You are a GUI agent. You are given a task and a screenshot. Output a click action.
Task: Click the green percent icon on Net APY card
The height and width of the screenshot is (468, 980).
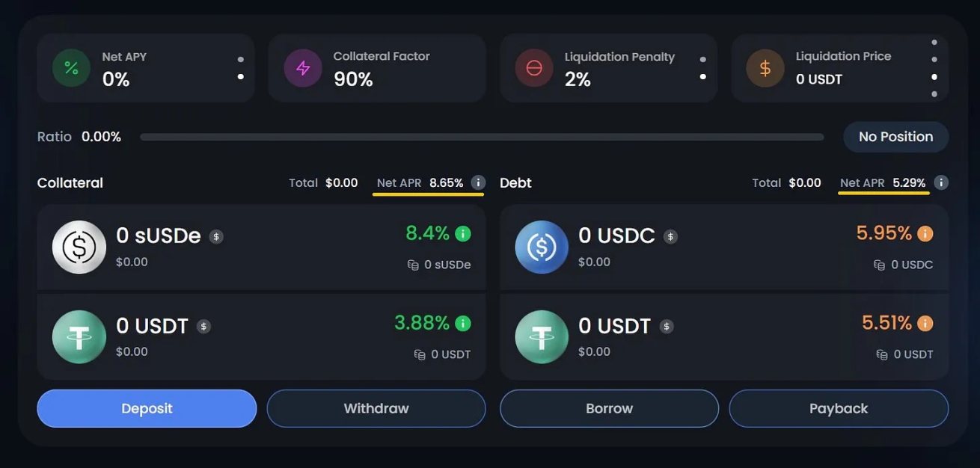70,67
